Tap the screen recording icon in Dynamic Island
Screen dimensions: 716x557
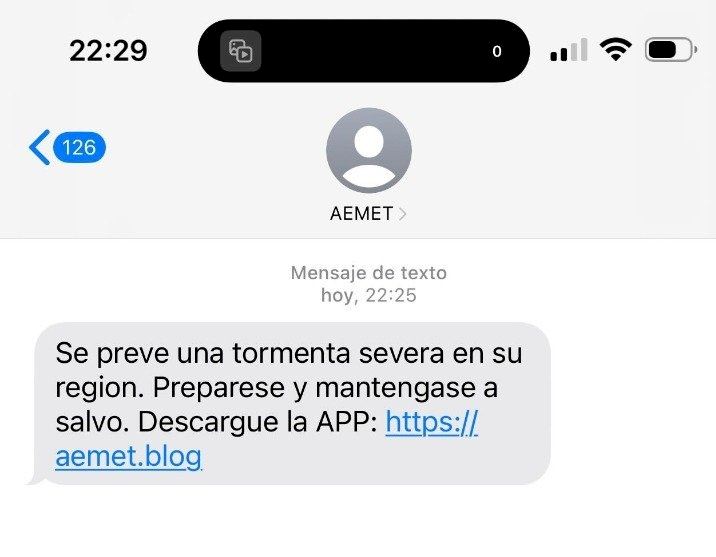pos(241,51)
